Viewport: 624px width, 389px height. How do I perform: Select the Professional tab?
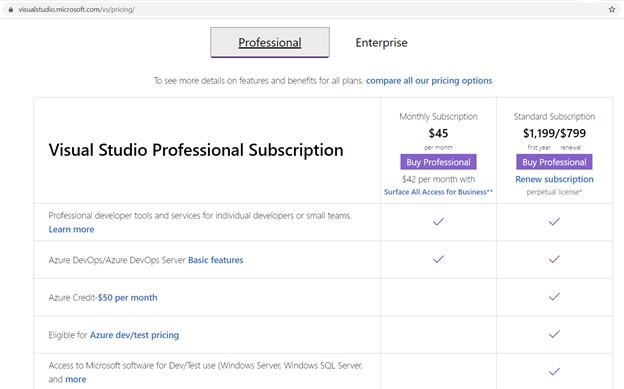point(270,42)
